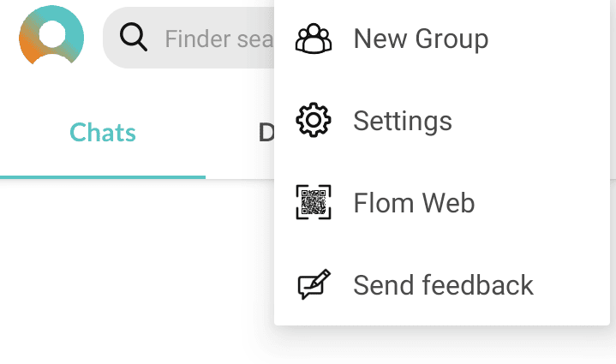Open Settings from the menu

tap(441, 121)
